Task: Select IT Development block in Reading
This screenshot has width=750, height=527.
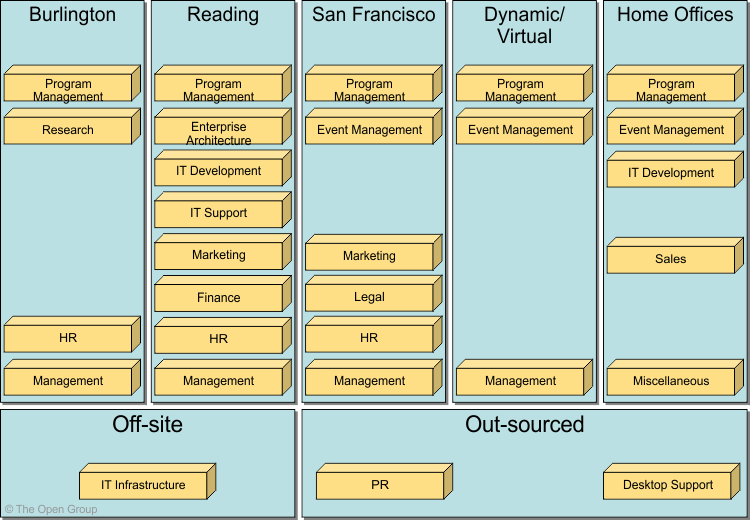Action: pos(223,168)
